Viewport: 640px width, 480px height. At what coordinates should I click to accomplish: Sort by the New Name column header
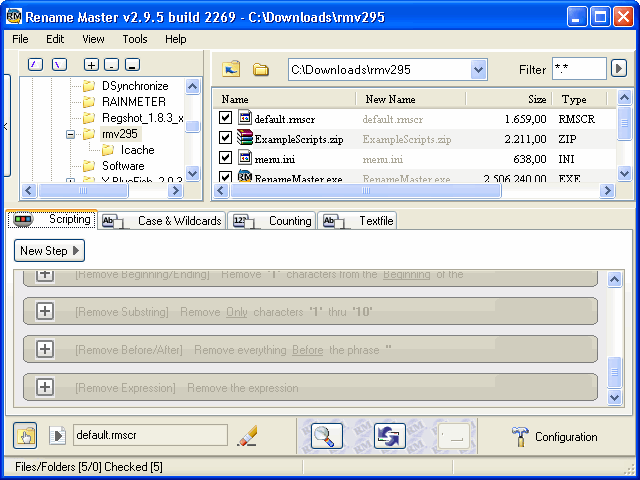[x=411, y=99]
